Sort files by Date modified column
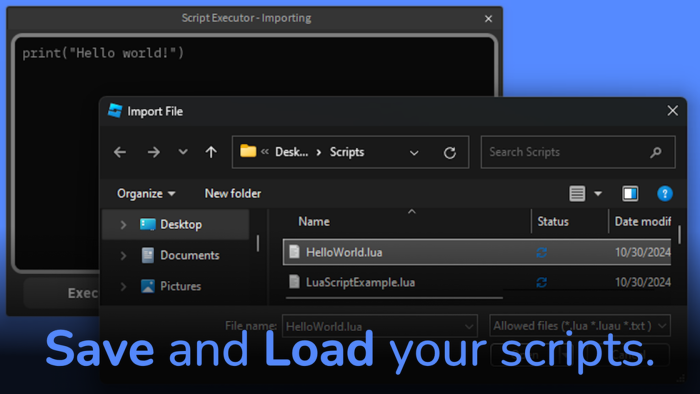This screenshot has width=700, height=394. pos(642,222)
